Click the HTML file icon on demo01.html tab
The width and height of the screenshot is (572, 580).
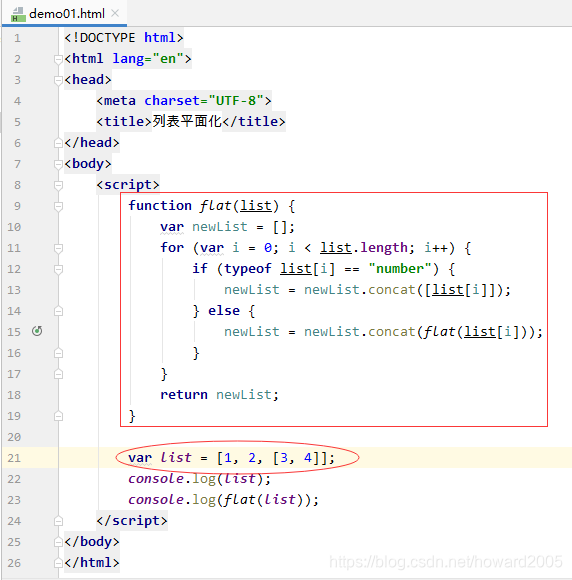[18, 14]
